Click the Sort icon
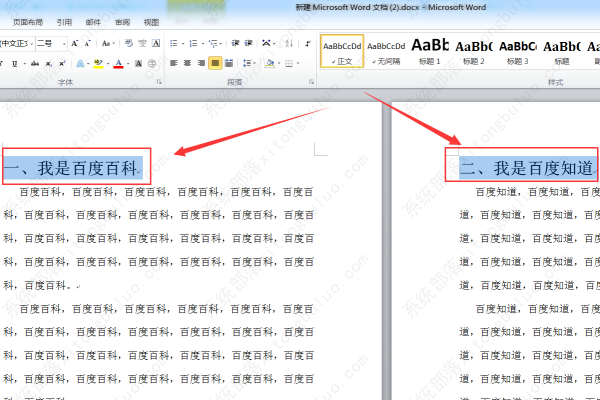Image resolution: width=600 pixels, height=400 pixels. [289, 43]
